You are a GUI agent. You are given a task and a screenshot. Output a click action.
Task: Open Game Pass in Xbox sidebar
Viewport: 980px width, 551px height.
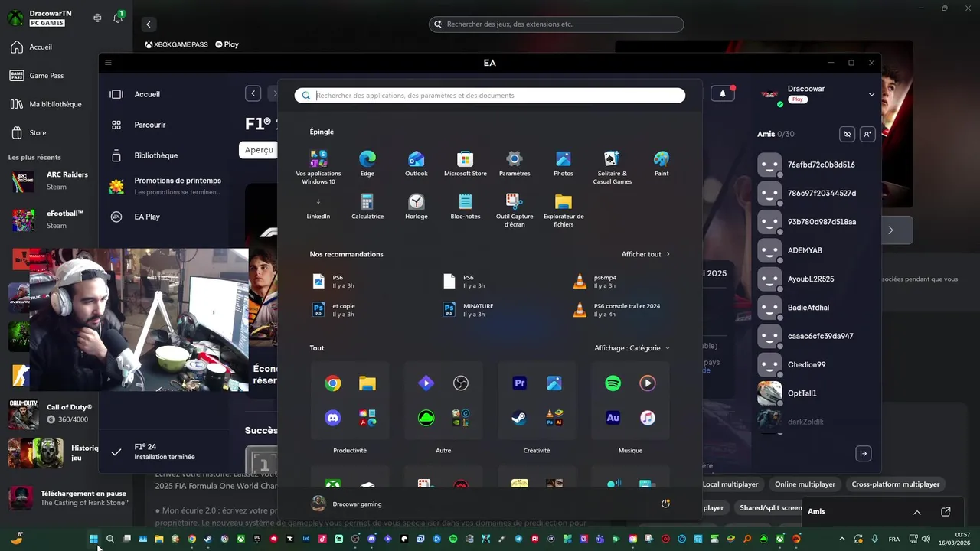[46, 76]
